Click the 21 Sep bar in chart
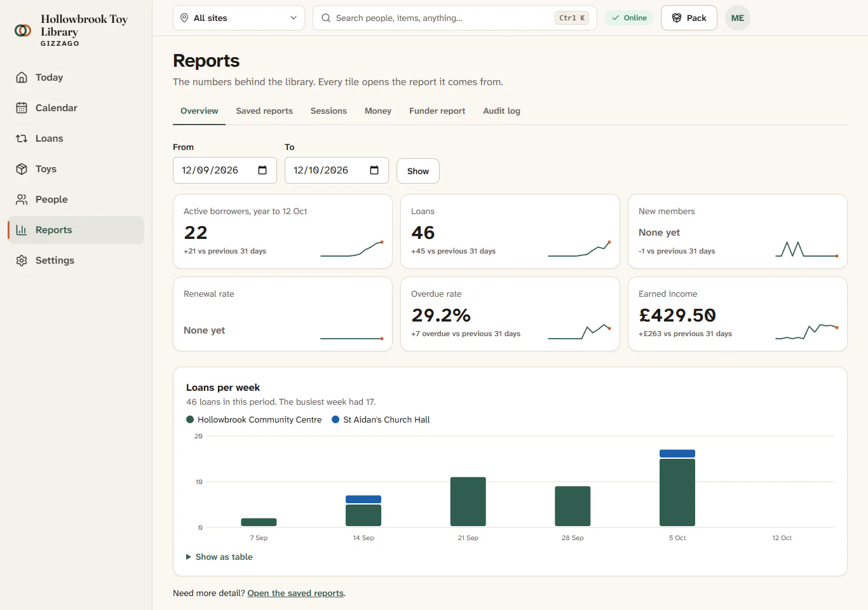868x610 pixels. pos(468,502)
